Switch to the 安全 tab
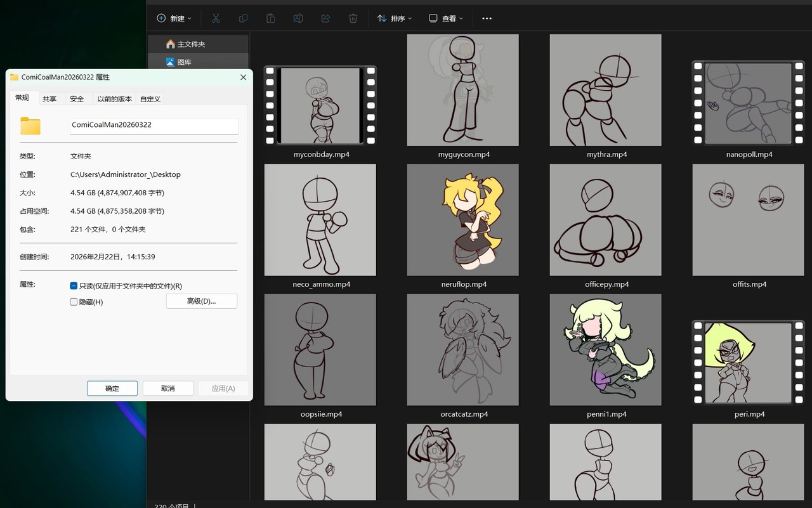 tap(77, 99)
